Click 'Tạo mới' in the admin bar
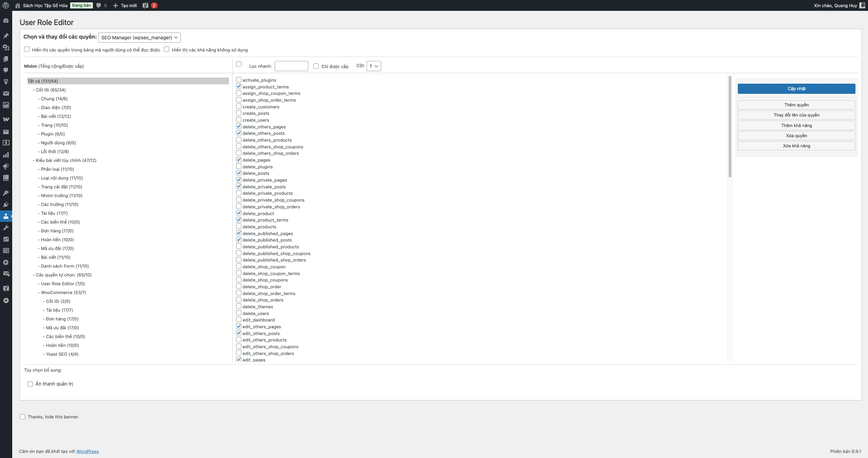 point(125,5)
